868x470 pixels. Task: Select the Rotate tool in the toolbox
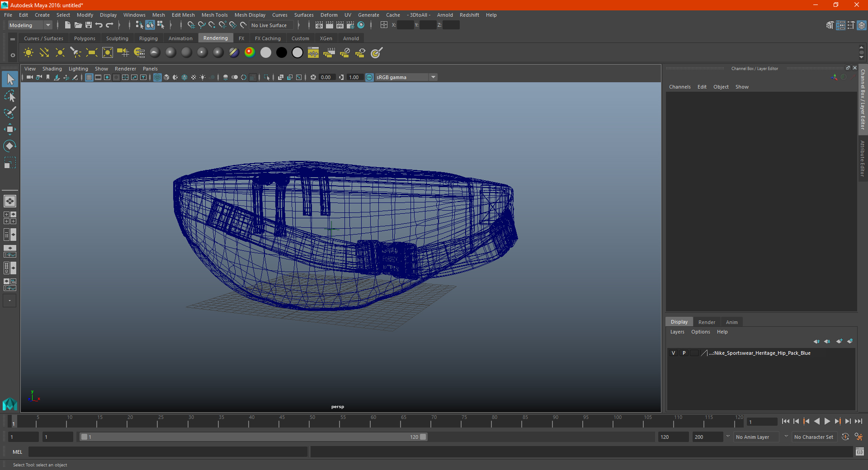9,146
